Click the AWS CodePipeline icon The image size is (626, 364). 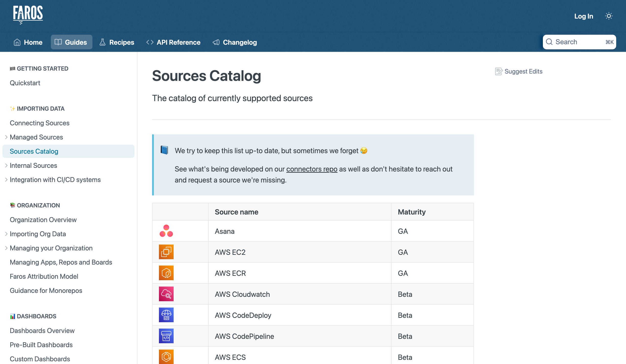point(166,336)
